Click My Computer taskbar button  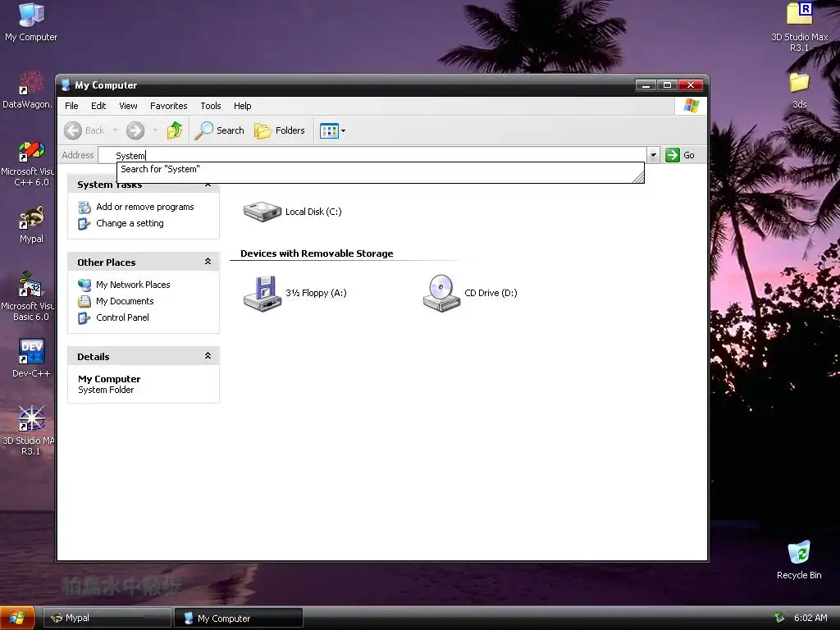pos(239,618)
